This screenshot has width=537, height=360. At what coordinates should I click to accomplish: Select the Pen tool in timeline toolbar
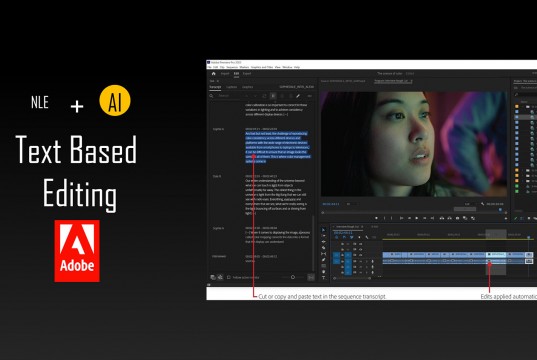[x=323, y=260]
